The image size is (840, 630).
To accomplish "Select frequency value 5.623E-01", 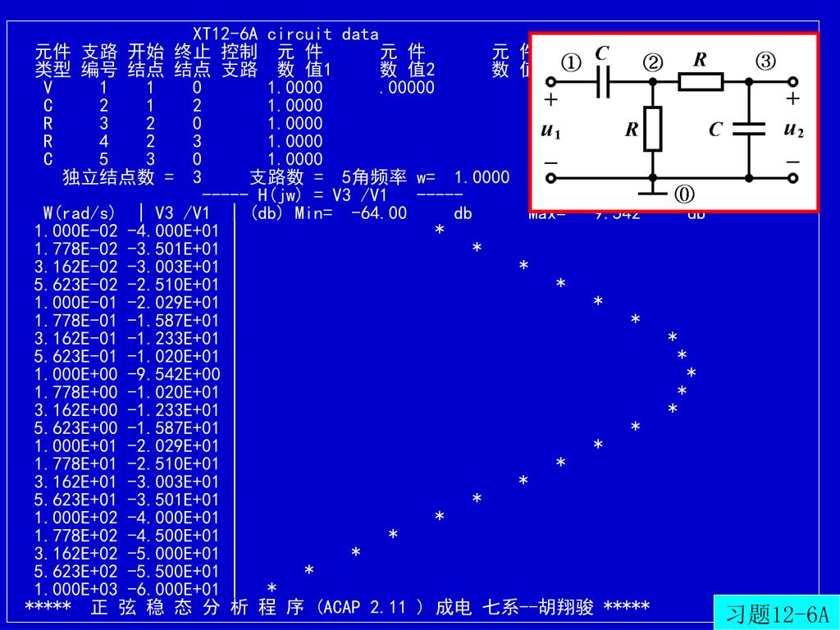I will coord(75,356).
